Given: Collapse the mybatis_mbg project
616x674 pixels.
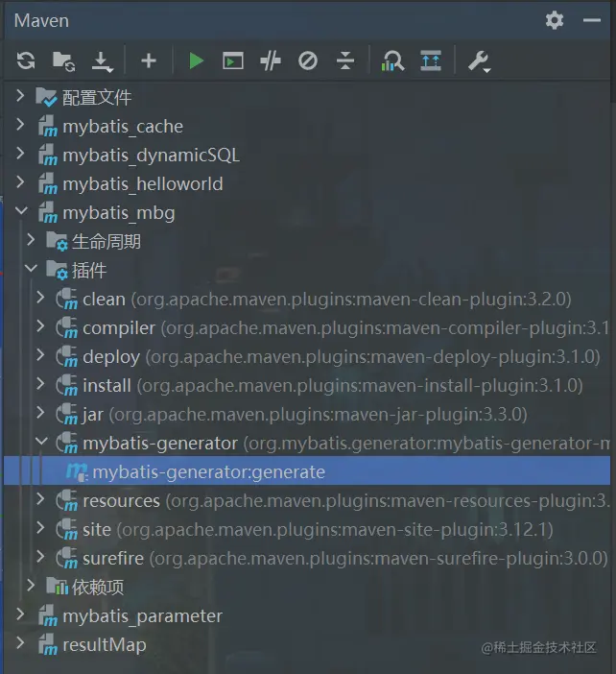Looking at the screenshot, I should (x=21, y=210).
